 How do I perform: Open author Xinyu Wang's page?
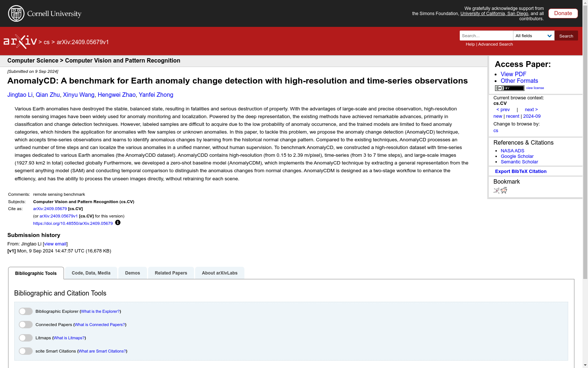79,95
